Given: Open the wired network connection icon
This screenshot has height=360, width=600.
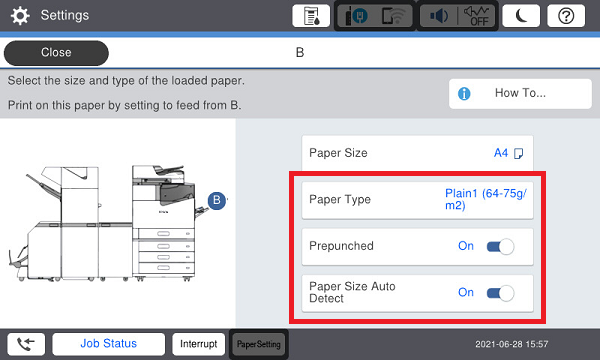Looking at the screenshot, I should 357,16.
